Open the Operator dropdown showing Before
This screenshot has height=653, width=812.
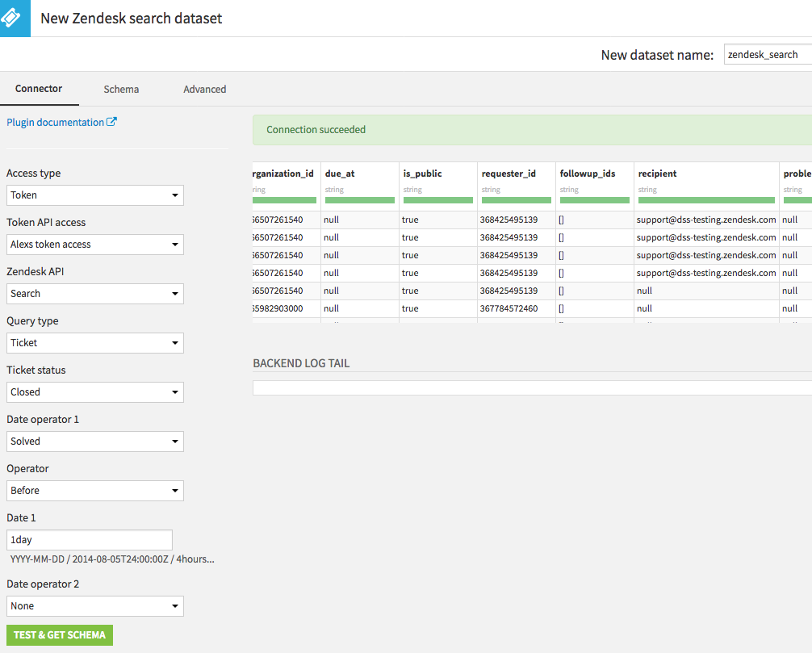[x=94, y=490]
